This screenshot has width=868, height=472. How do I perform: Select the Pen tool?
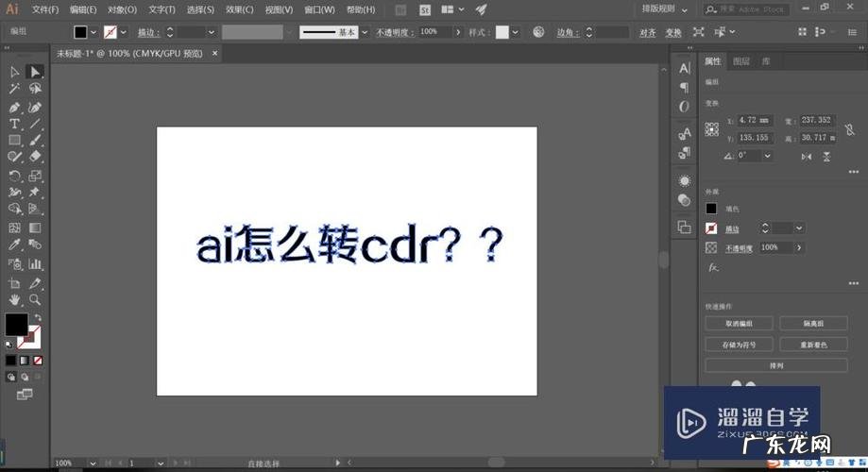(15, 107)
